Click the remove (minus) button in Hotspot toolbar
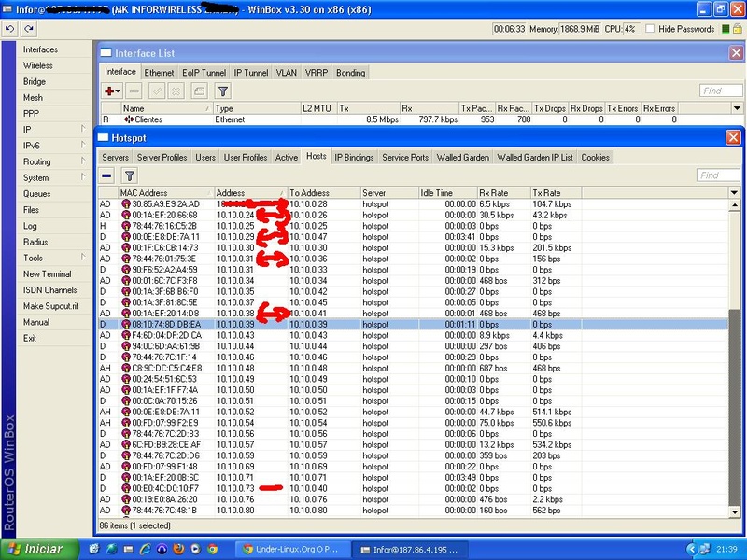 (x=107, y=175)
